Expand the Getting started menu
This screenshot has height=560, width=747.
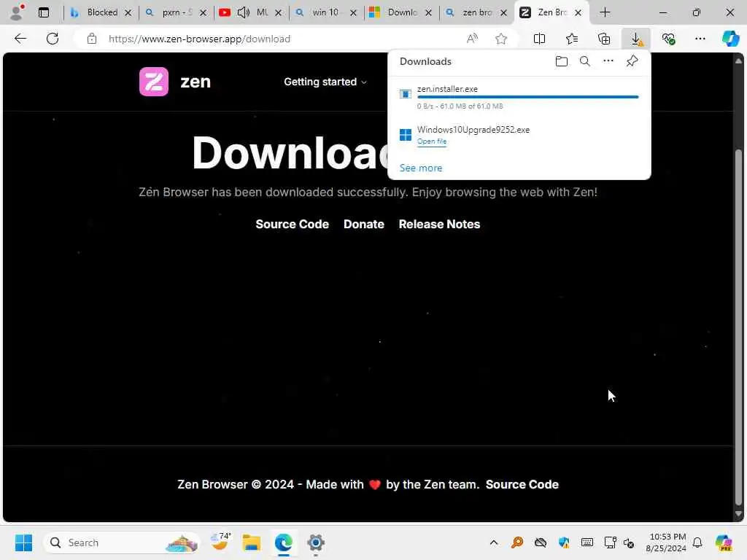click(x=325, y=82)
